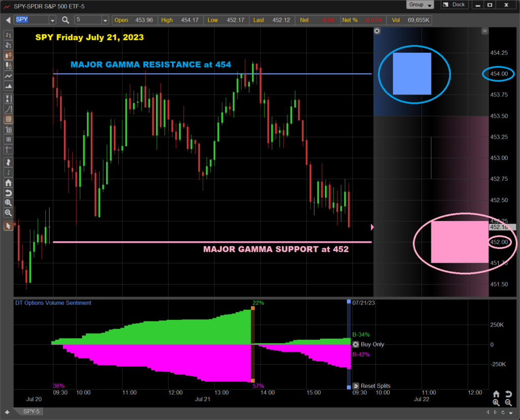Open the Group dropdown
The width and height of the screenshot is (520, 420).
[x=420, y=5]
